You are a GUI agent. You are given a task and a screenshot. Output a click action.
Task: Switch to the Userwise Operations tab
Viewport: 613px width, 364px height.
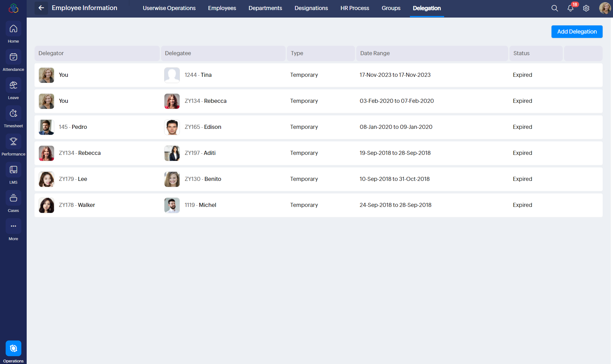click(x=169, y=8)
